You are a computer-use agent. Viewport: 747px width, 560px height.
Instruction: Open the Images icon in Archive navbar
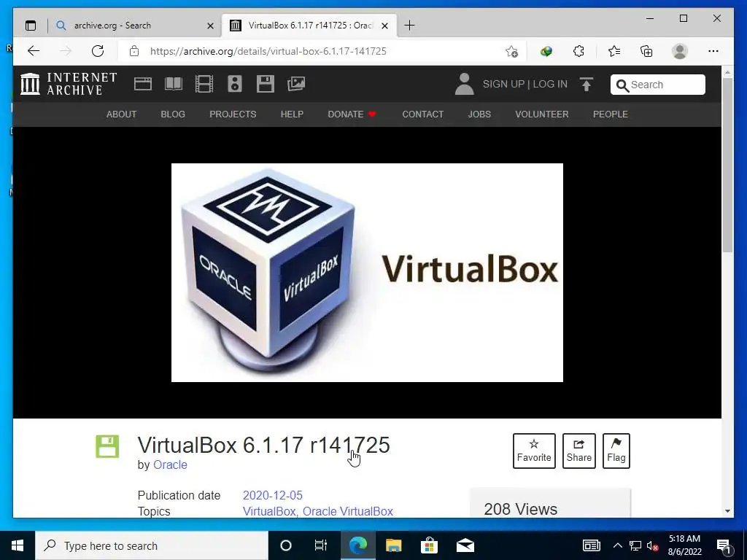tap(296, 84)
